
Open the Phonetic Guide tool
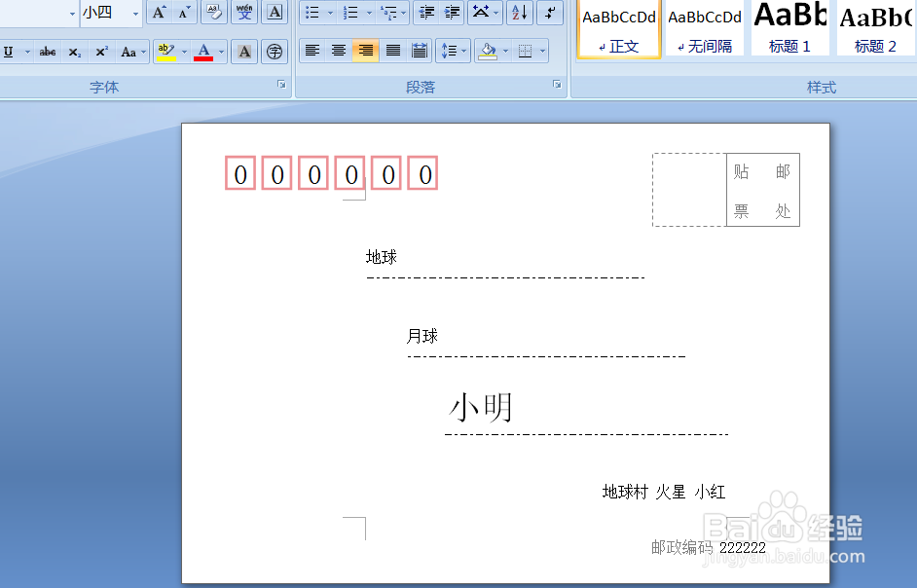[x=243, y=13]
